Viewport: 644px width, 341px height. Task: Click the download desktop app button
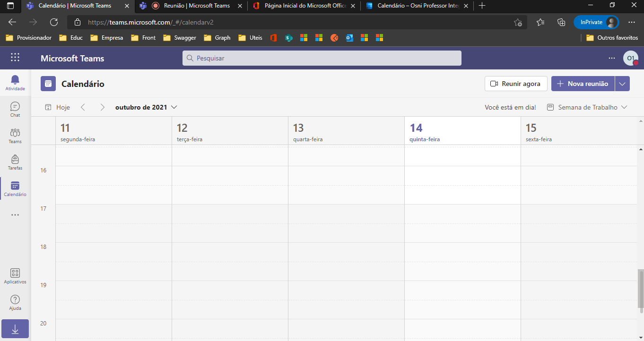tap(15, 329)
